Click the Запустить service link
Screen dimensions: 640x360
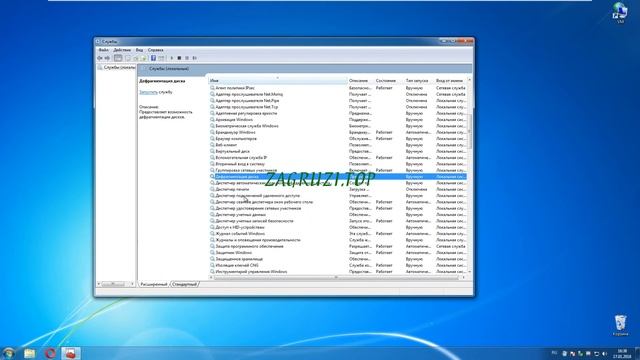[148, 92]
